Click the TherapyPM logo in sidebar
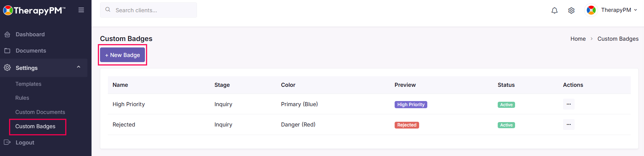The height and width of the screenshot is (156, 644). [x=34, y=11]
